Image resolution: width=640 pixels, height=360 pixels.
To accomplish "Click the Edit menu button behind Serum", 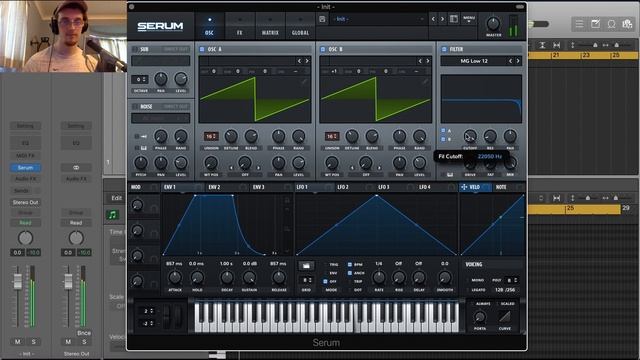I will pyautogui.click(x=117, y=198).
